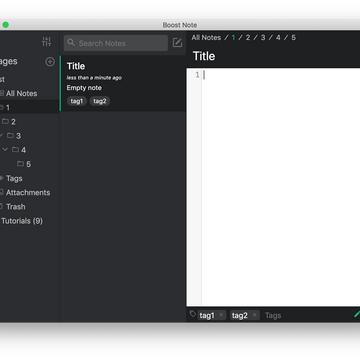Remove tag1 with its x button

coord(221,315)
